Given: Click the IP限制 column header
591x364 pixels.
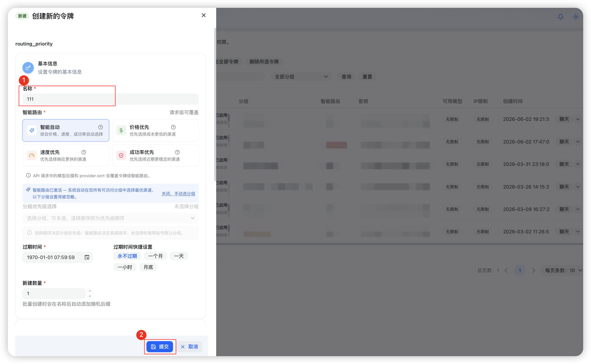Looking at the screenshot, I should (x=480, y=101).
